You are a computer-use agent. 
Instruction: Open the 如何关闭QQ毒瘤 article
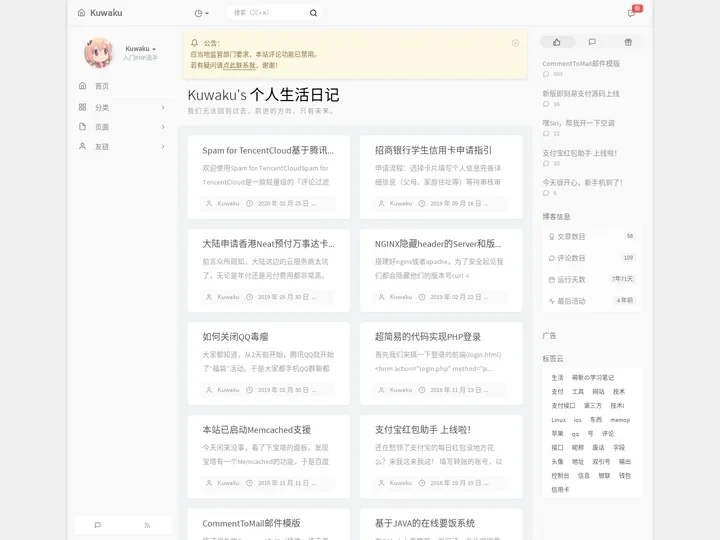235,337
